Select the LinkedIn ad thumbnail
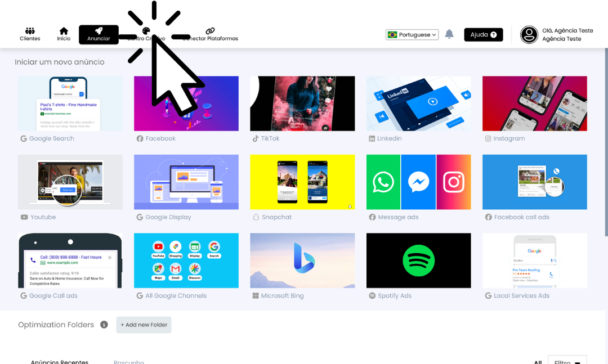608x364 pixels. pos(418,104)
